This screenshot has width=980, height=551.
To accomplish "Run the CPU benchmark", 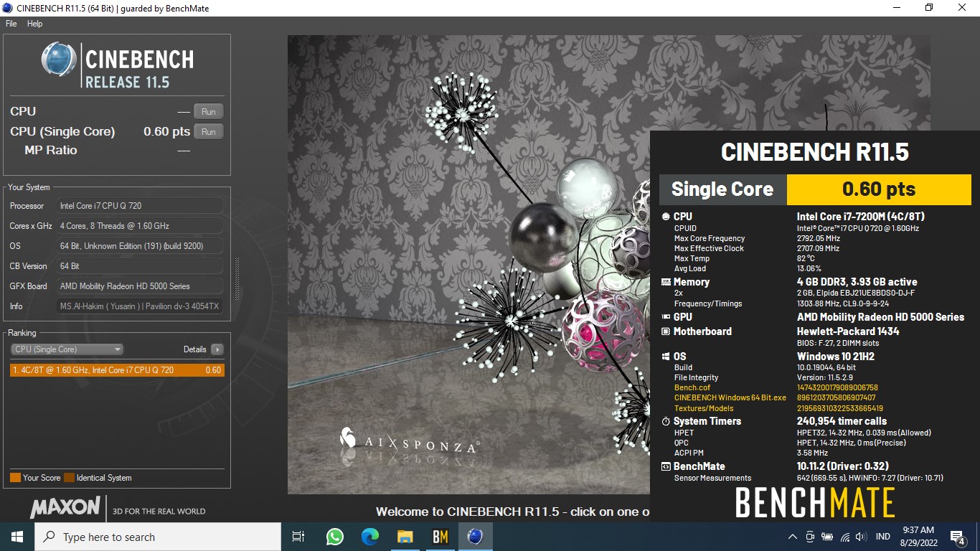I will click(x=209, y=111).
